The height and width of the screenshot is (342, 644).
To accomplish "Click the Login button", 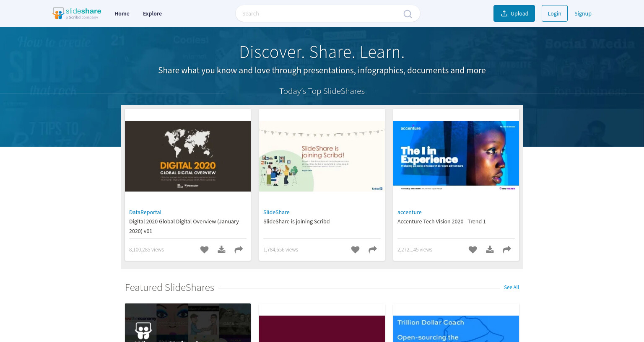I will (x=554, y=13).
